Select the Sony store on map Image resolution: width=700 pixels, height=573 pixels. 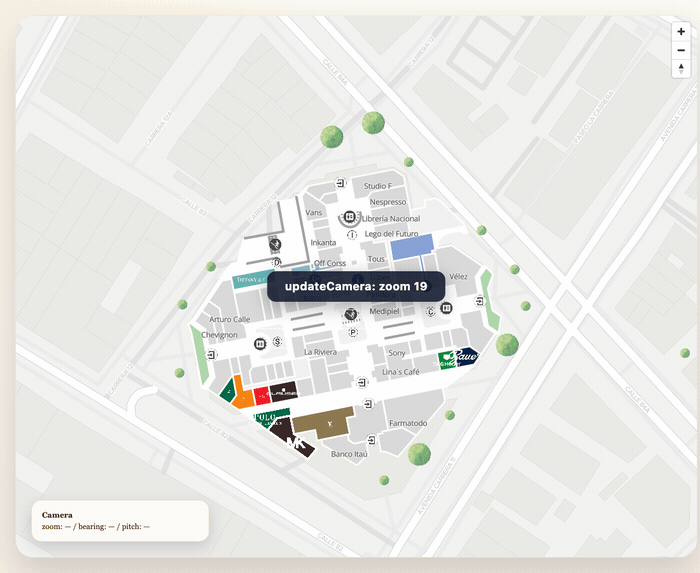[397, 353]
